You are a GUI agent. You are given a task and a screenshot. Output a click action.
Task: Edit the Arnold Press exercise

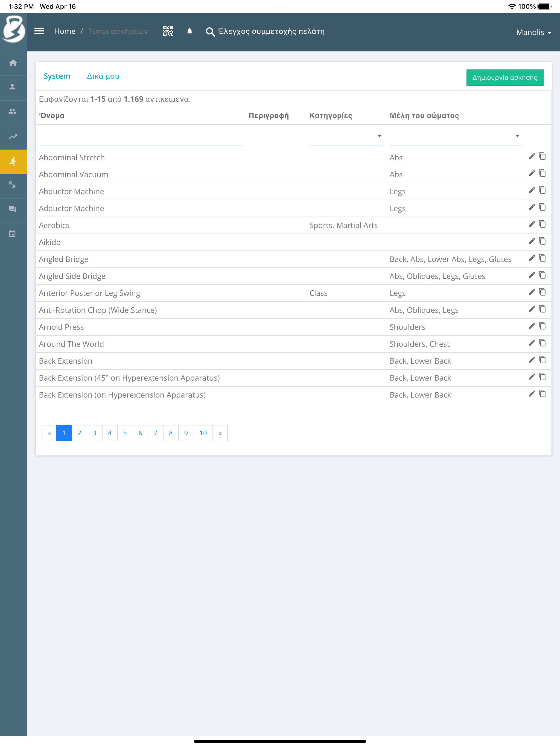click(532, 326)
